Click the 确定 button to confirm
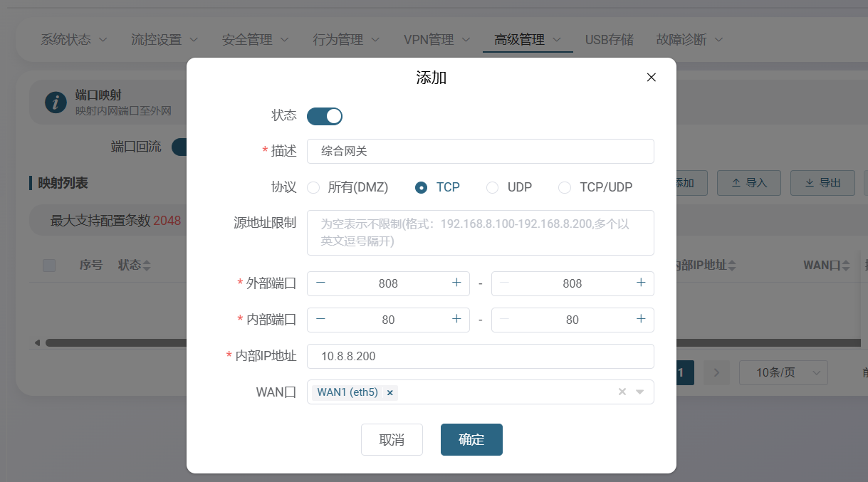 click(471, 439)
